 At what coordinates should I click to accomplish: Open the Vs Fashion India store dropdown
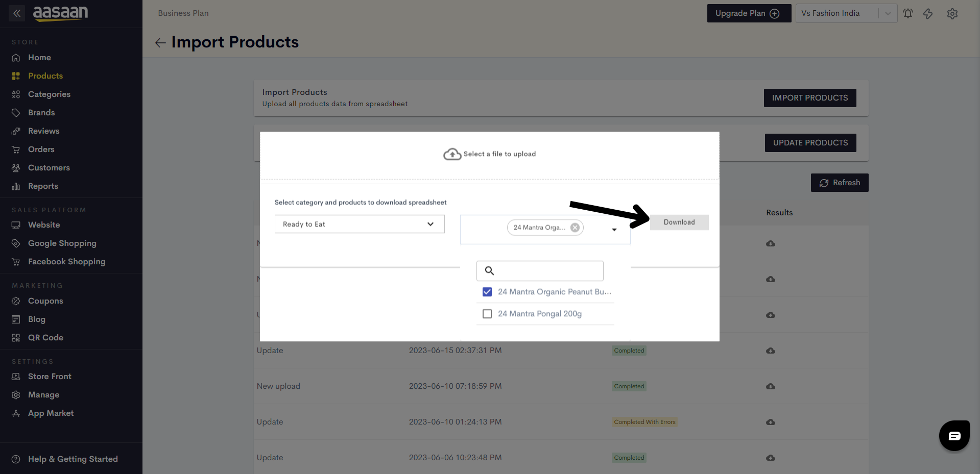tap(846, 13)
